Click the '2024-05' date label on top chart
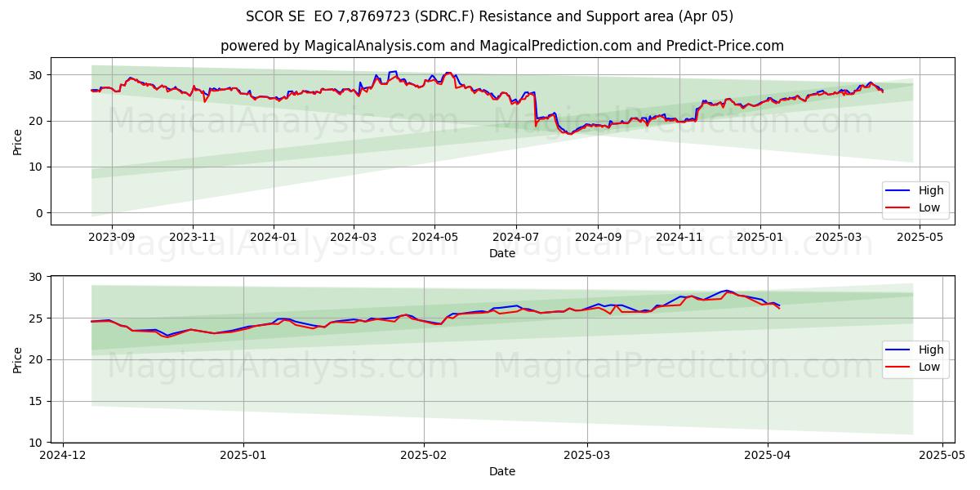980x490 pixels. 434,237
